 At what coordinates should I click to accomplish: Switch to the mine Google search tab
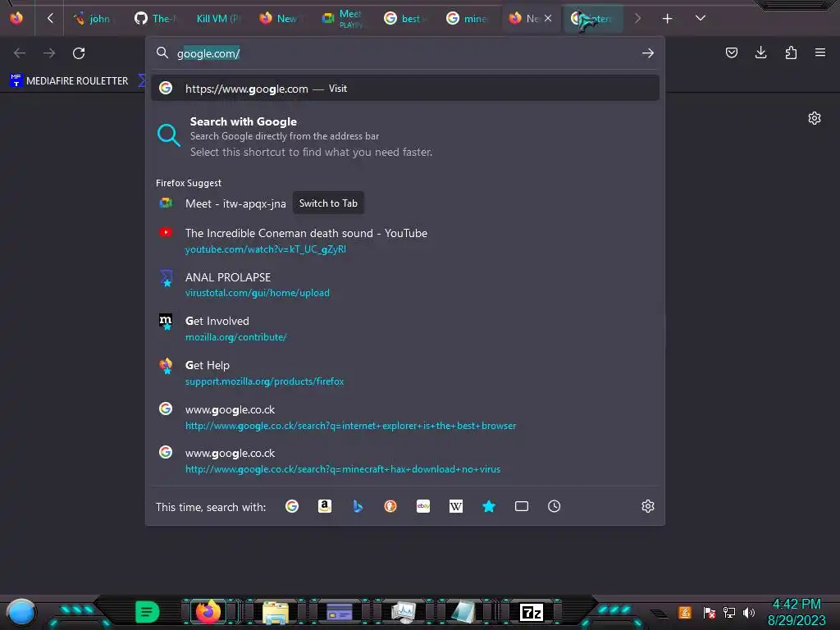tap(466, 19)
